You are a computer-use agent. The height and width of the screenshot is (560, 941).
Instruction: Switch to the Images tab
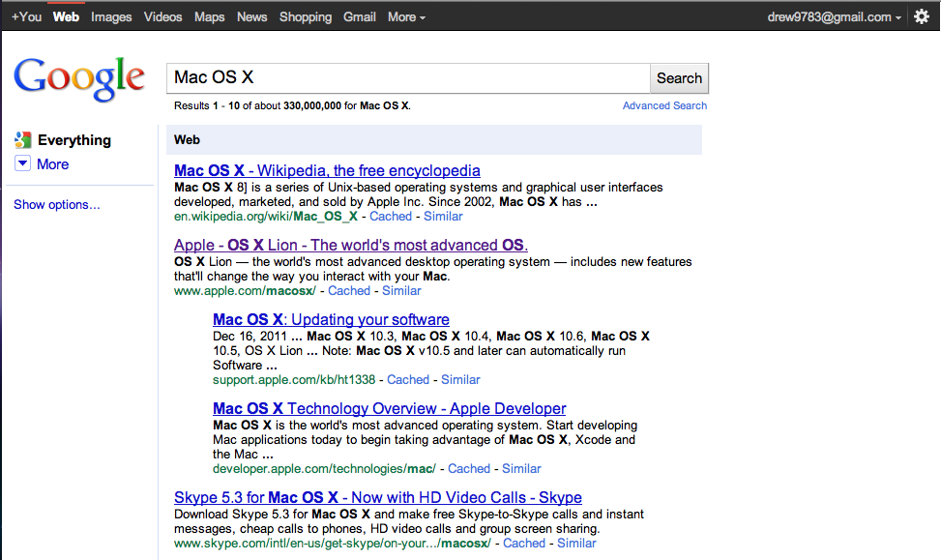click(x=111, y=16)
